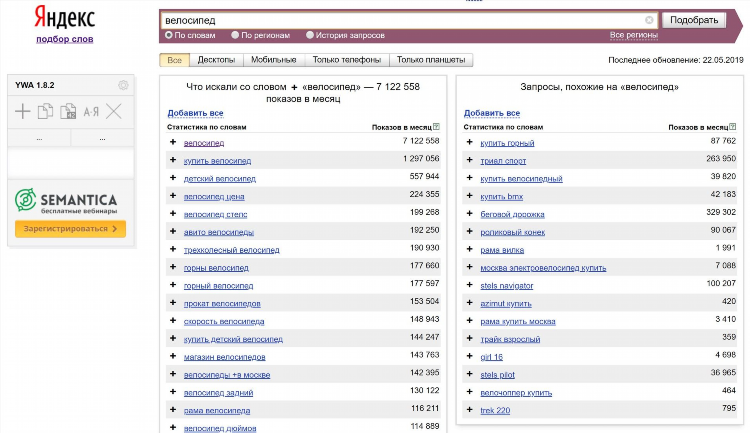Open the 'подбор слов' link under the logo

pos(65,39)
